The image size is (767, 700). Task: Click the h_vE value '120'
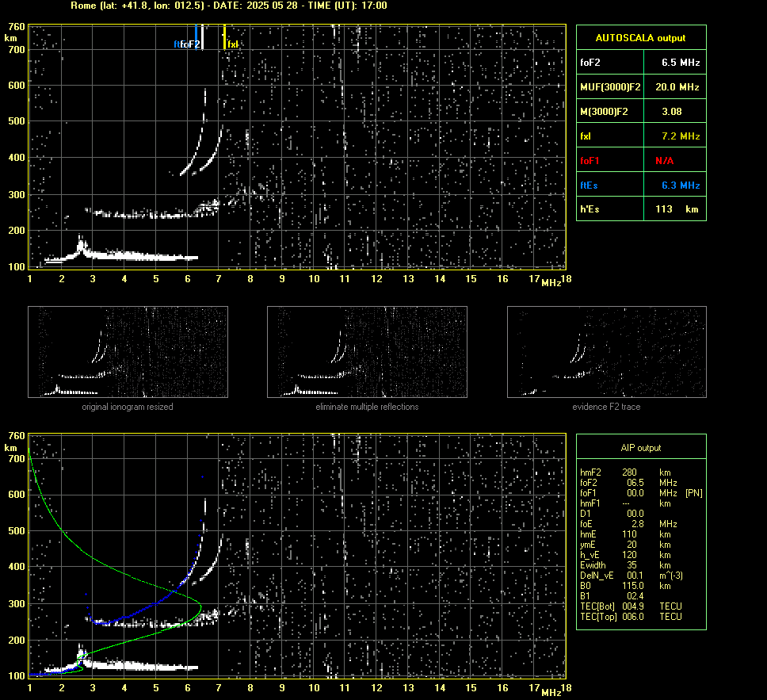pyautogui.click(x=629, y=555)
